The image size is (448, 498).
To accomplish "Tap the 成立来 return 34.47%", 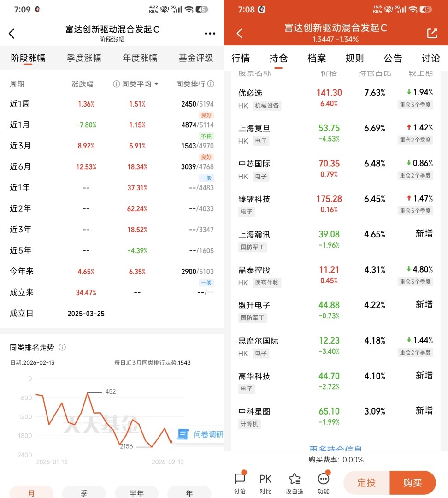I will pos(86,292).
